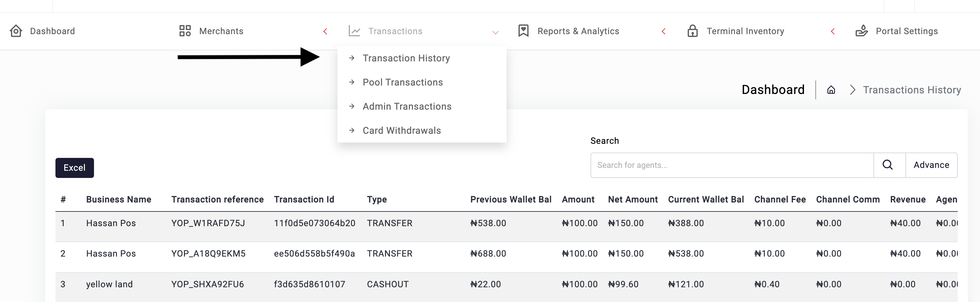
Task: Expand the Terminal Inventory chevron
Action: click(x=833, y=31)
